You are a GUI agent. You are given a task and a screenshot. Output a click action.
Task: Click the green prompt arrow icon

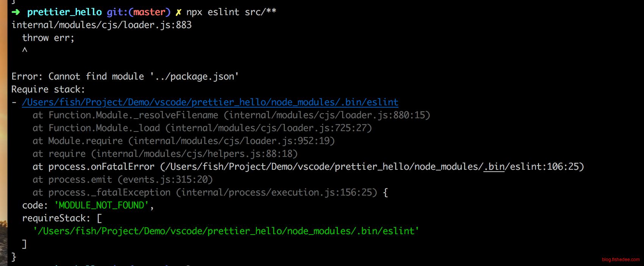point(16,12)
